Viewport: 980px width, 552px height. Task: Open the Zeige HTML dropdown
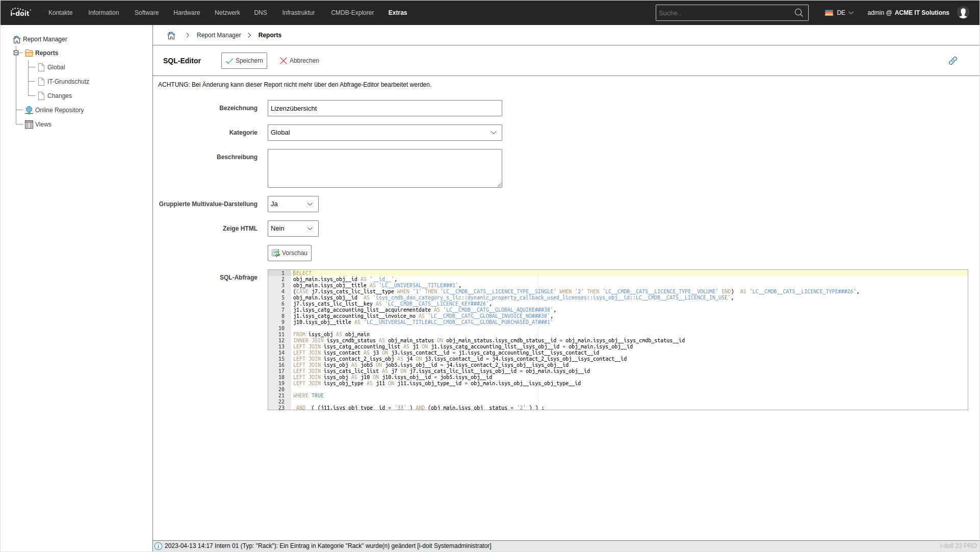[293, 229]
